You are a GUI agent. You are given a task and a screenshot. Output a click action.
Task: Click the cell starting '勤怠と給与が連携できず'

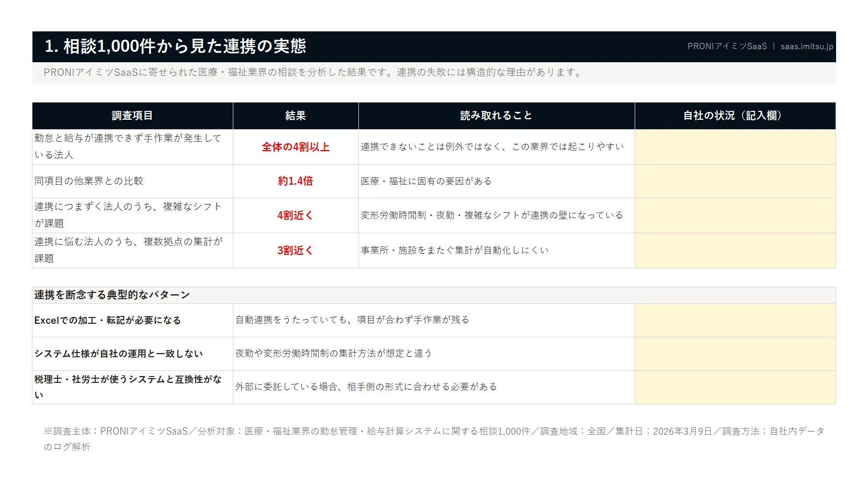click(x=132, y=147)
